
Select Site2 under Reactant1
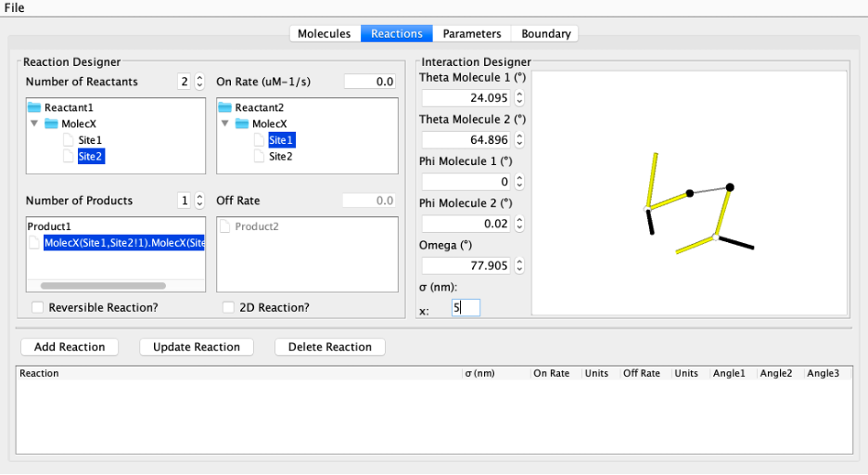click(x=90, y=157)
